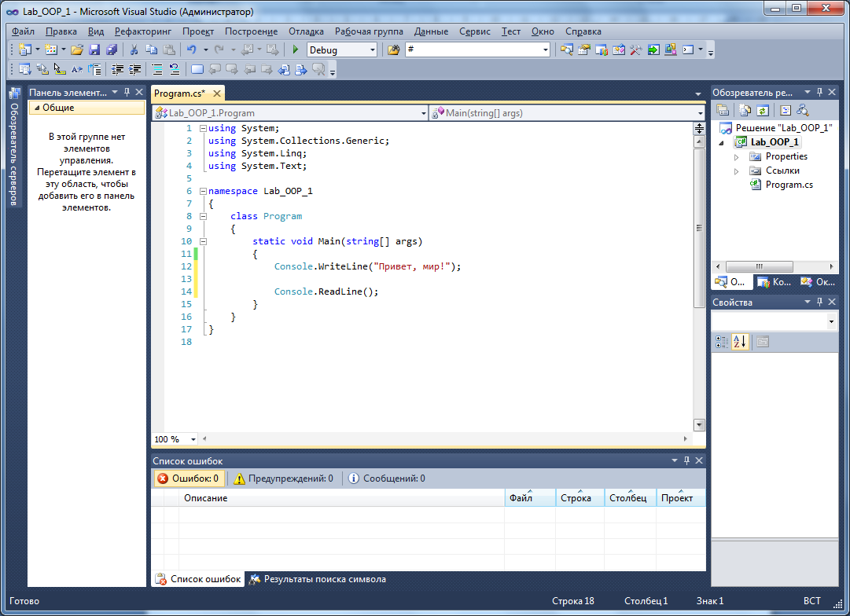The image size is (850, 616).
Task: Toggle the Ошибок: 0 errors filter
Action: (x=188, y=478)
